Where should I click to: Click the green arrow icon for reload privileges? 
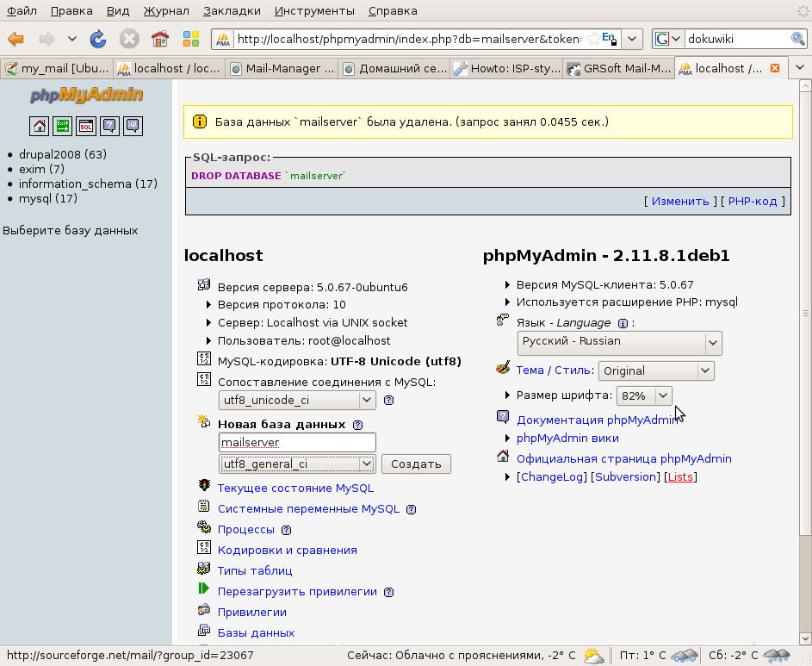pos(203,588)
